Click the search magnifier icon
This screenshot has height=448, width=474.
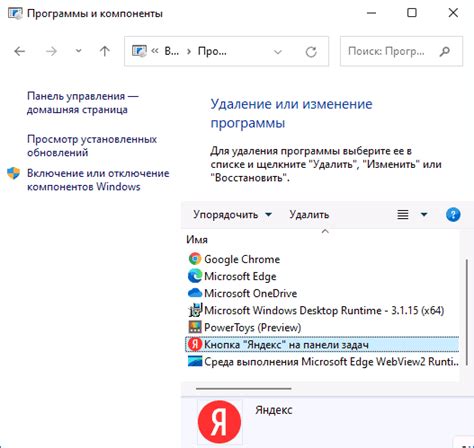coord(445,51)
